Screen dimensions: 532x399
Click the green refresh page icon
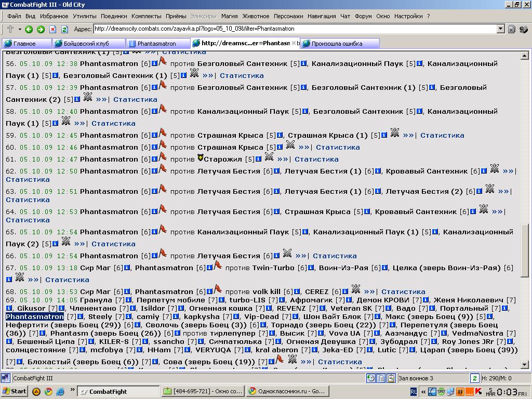click(64, 30)
